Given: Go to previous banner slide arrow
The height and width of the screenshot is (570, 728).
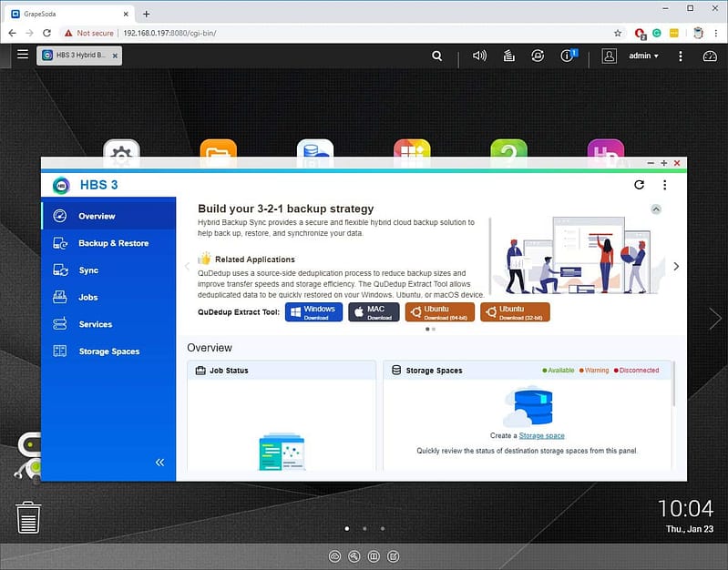Looking at the screenshot, I should tap(187, 267).
